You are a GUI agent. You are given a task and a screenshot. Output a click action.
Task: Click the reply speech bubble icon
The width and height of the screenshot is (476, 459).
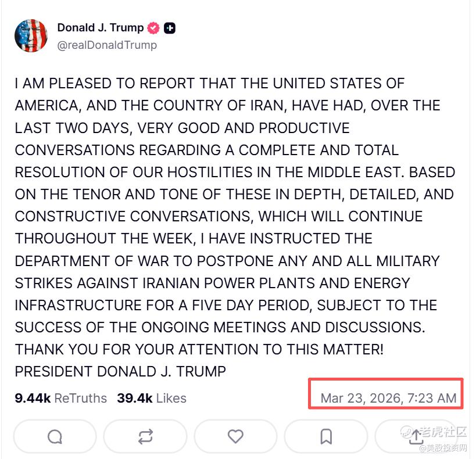pos(55,436)
